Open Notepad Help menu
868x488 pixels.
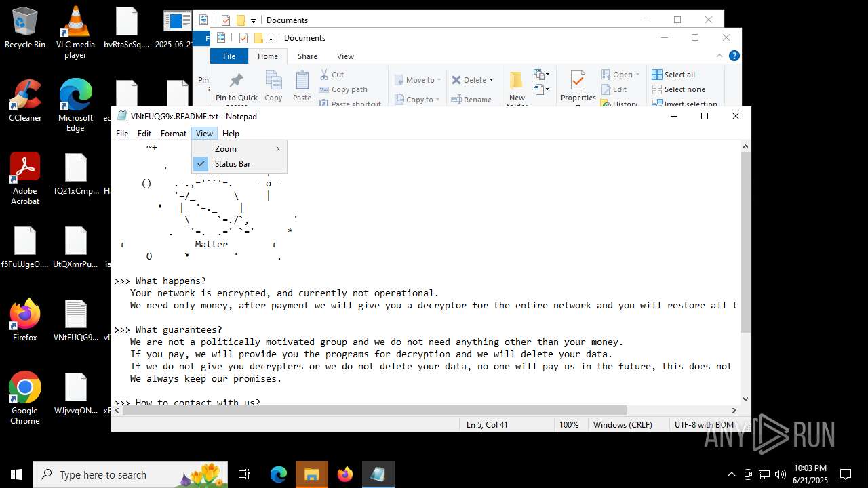231,134
